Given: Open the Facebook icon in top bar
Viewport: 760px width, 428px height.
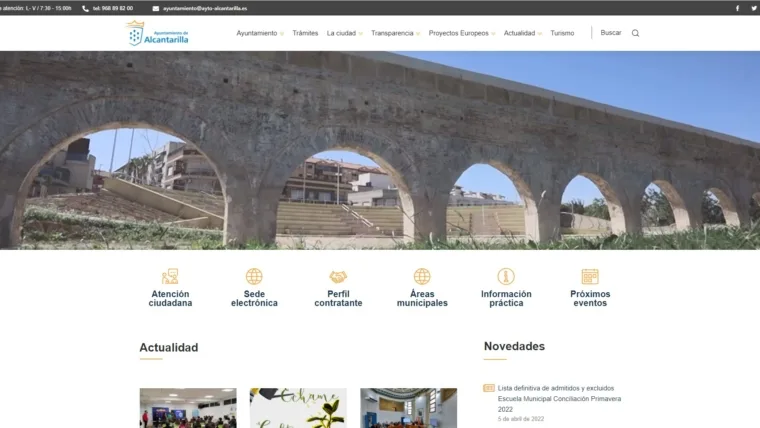Looking at the screenshot, I should (x=738, y=8).
